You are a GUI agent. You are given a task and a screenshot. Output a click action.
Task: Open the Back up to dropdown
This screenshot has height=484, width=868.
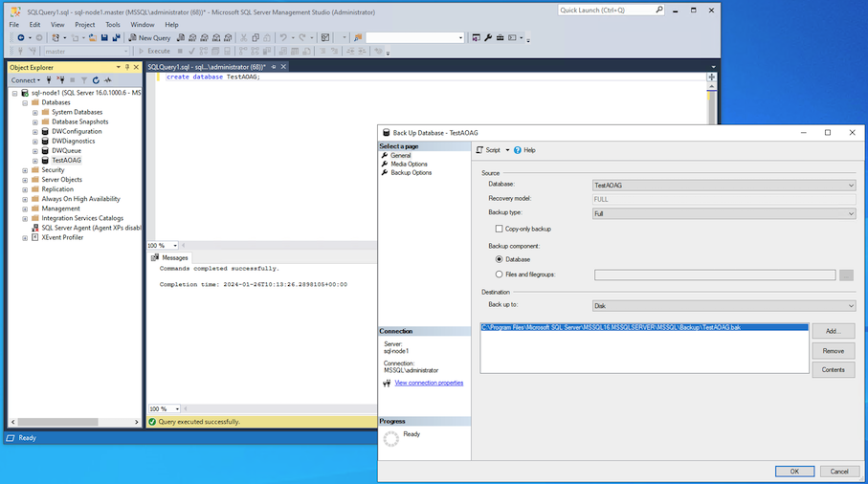coord(851,306)
